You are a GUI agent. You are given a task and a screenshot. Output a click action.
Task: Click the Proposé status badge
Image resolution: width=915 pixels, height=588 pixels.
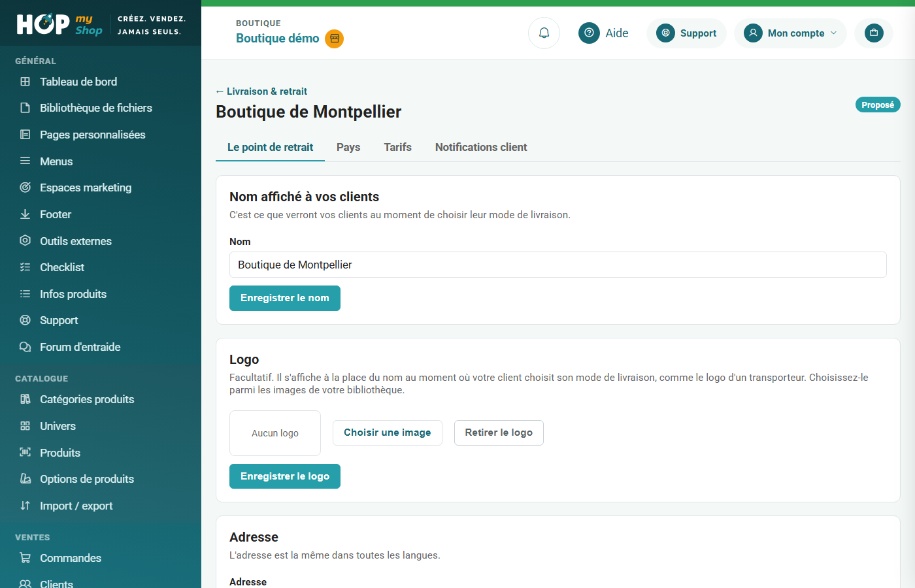coord(878,105)
